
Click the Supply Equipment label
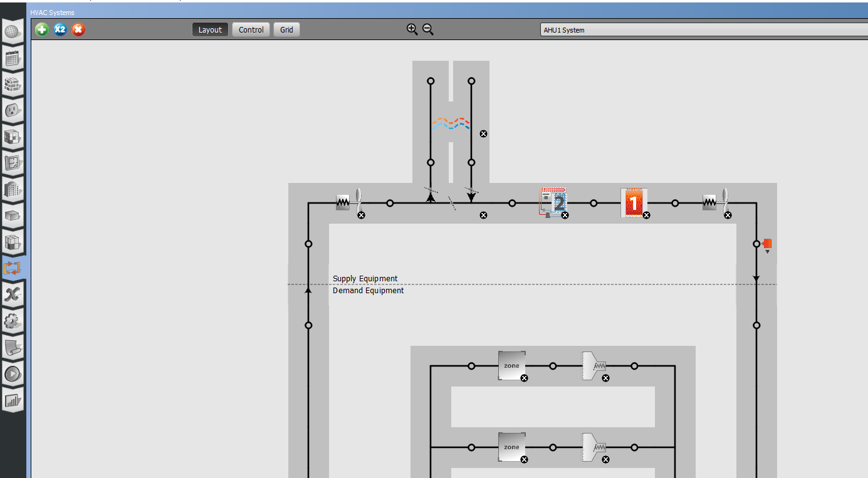click(x=365, y=279)
